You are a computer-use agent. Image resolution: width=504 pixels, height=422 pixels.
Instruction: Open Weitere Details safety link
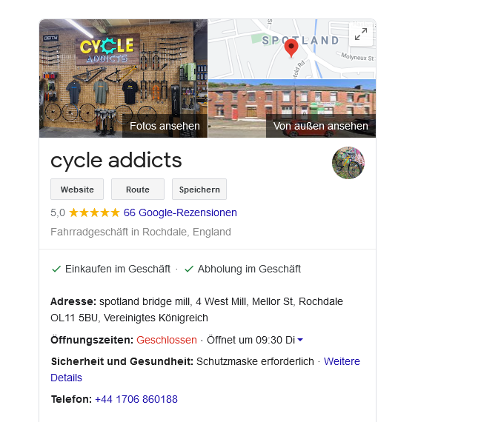point(205,369)
